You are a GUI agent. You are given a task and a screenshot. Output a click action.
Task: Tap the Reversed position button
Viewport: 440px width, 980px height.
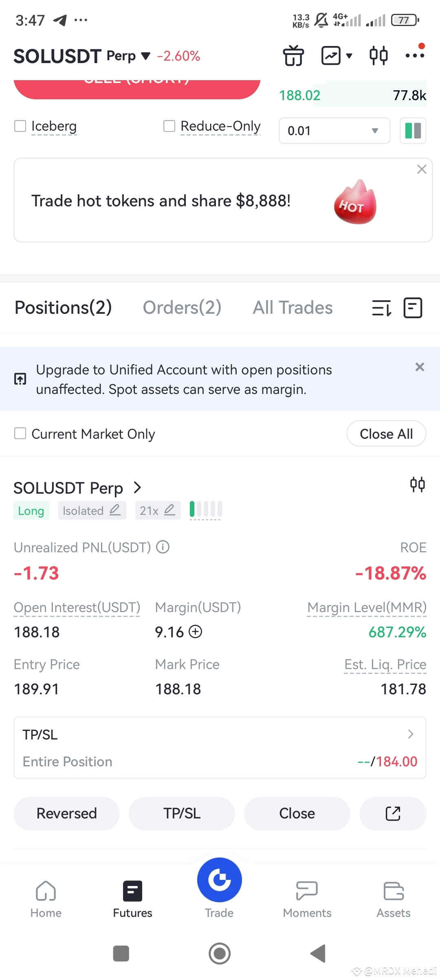coord(66,814)
